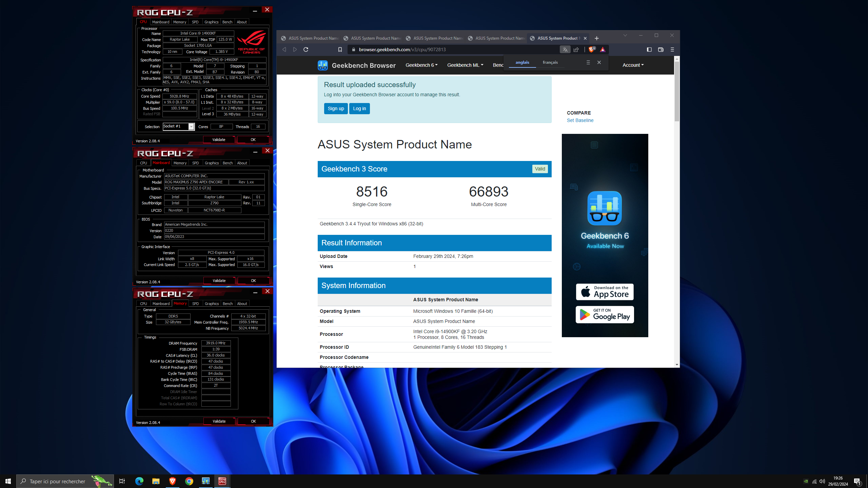Open the Windows Start menu
This screenshot has width=868, height=488.
click(8, 481)
